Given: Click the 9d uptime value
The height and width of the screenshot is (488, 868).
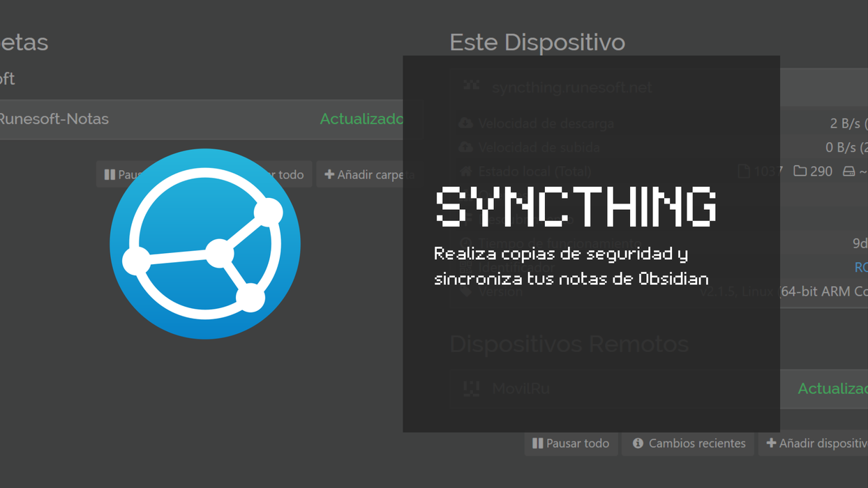Looking at the screenshot, I should pyautogui.click(x=860, y=243).
